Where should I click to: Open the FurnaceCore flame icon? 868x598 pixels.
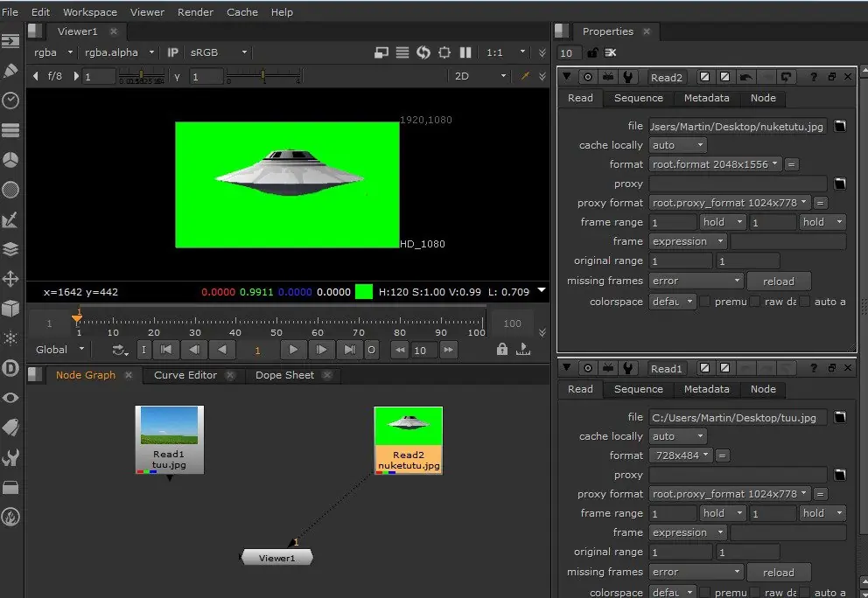tap(10, 517)
